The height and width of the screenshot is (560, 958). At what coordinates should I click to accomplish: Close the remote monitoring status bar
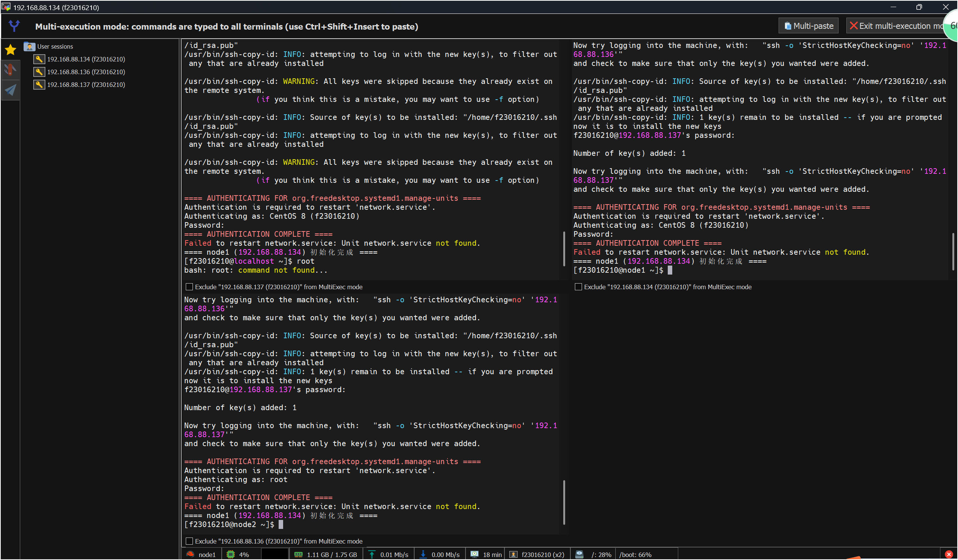tap(949, 554)
